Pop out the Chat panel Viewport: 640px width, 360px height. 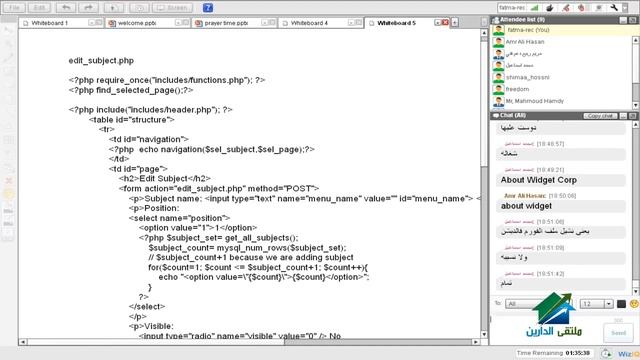coord(633,116)
